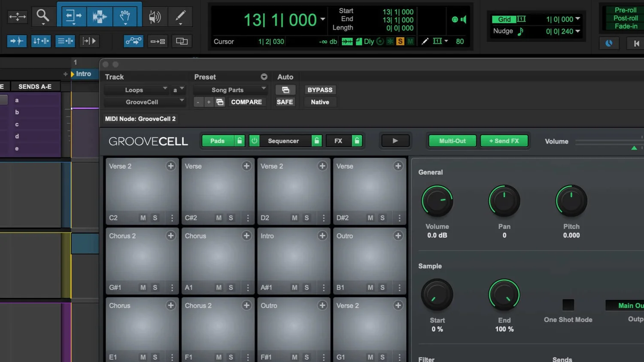Click the COMPARE button
The image size is (644, 362).
point(246,102)
